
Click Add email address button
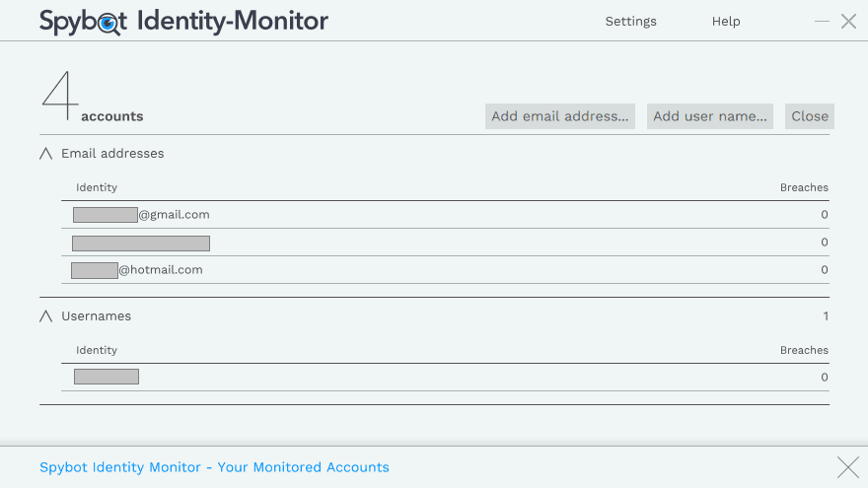pyautogui.click(x=559, y=116)
